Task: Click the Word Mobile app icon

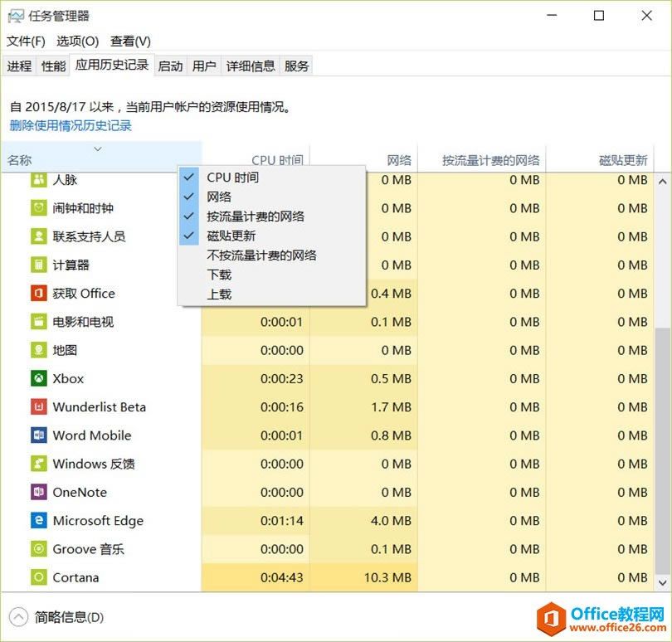Action: 38,435
